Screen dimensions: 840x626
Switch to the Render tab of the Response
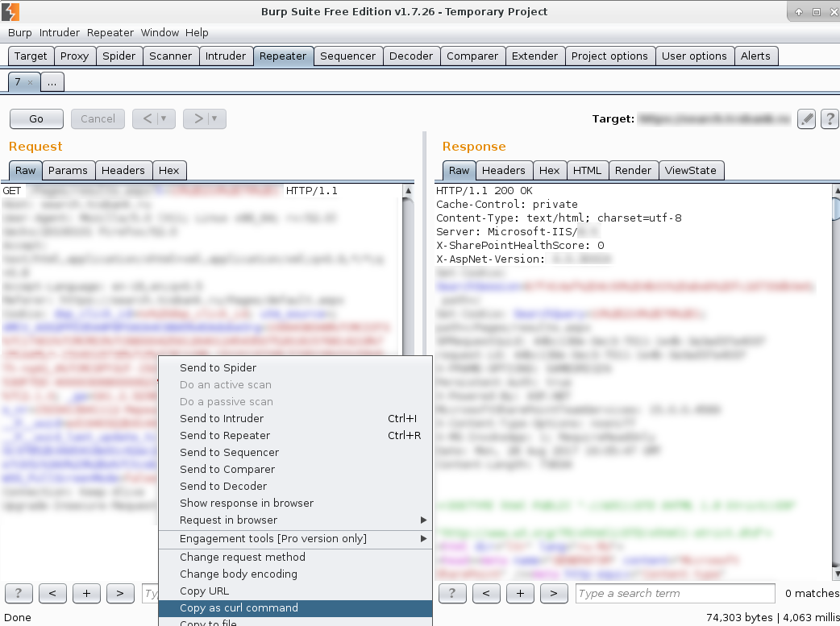633,170
